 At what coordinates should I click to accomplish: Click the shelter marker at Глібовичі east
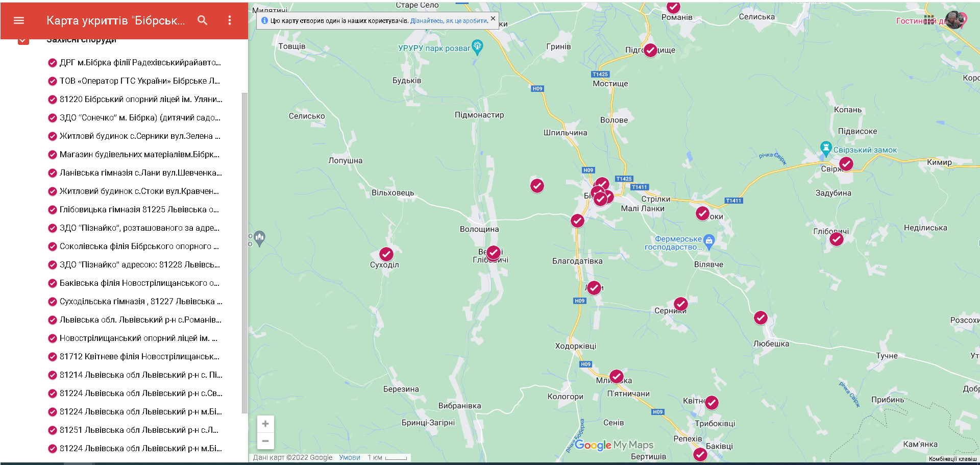click(837, 238)
